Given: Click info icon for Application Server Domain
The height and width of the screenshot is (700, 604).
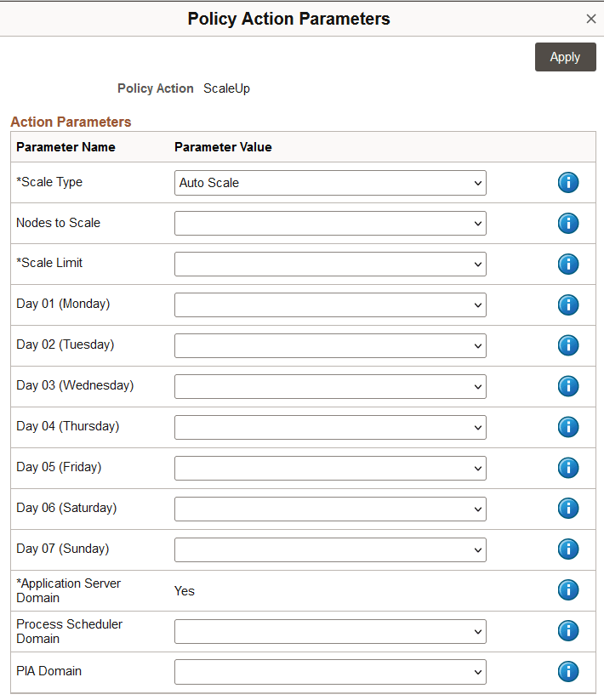Looking at the screenshot, I should point(568,590).
